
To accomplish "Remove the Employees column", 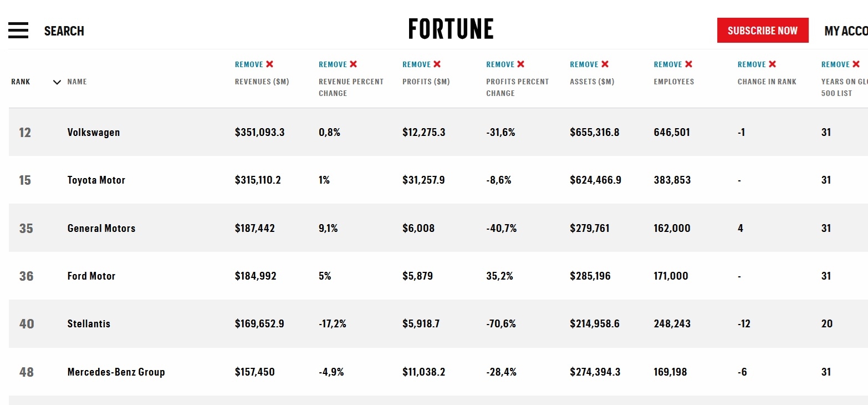I will coord(672,64).
